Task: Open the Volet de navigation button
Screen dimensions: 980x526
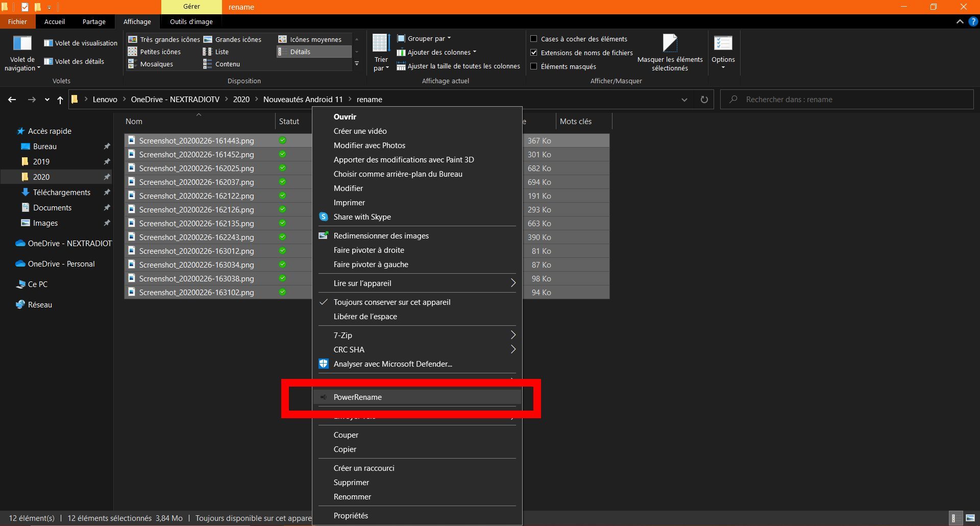Action: [22, 54]
